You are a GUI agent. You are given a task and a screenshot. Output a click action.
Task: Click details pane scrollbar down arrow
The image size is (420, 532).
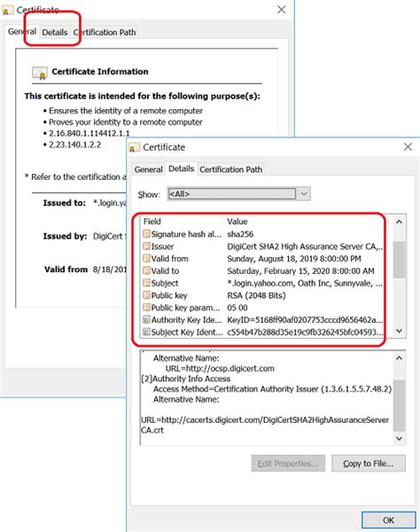[x=400, y=438]
